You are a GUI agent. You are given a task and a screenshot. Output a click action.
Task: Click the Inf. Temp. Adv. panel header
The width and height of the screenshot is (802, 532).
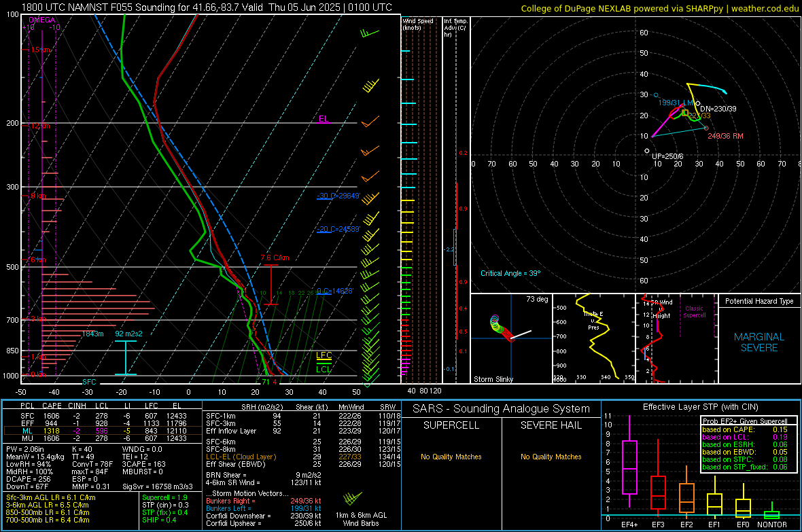pyautogui.click(x=455, y=28)
